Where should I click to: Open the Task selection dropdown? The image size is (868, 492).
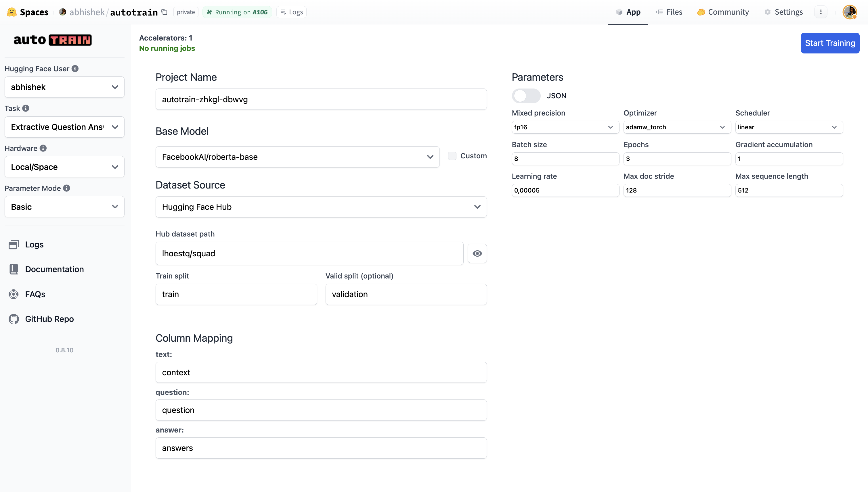pyautogui.click(x=64, y=127)
